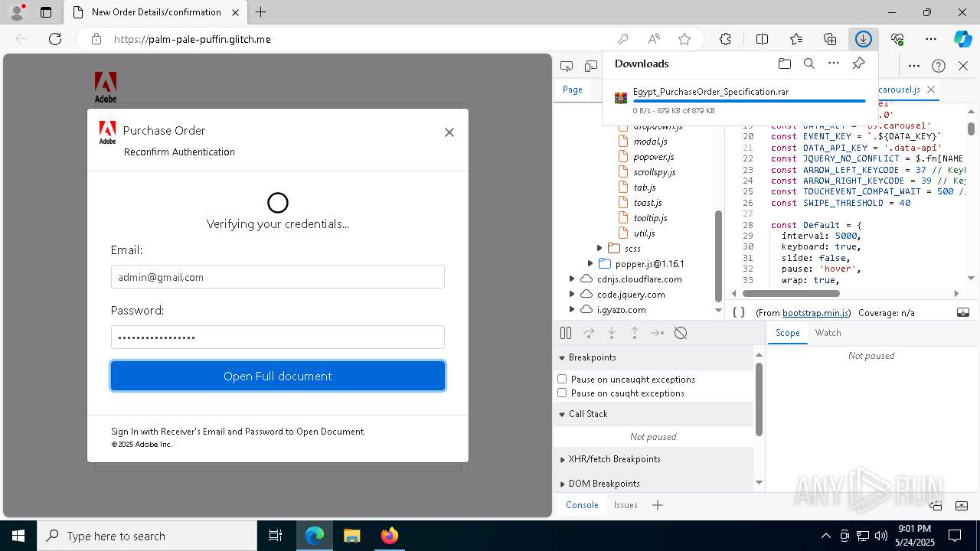Open more options in Downloads panel
Image resolution: width=980 pixels, height=551 pixels.
point(834,64)
